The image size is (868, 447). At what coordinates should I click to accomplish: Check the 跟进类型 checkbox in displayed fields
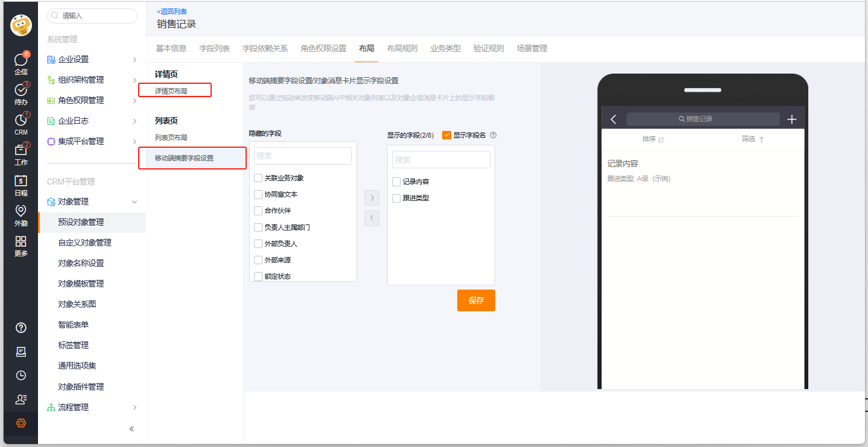click(x=396, y=198)
